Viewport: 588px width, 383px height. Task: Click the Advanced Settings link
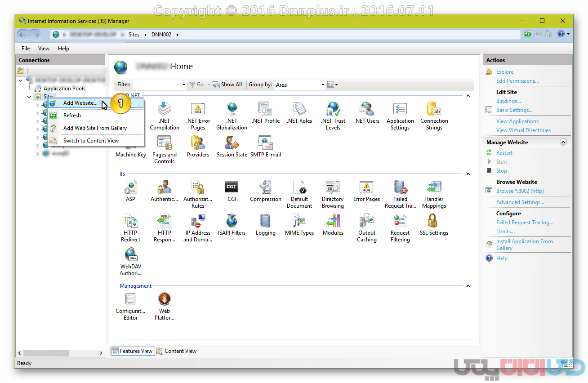click(520, 202)
